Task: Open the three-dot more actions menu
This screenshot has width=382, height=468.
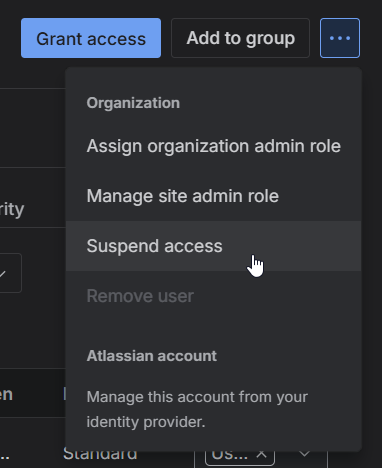Action: pos(340,38)
